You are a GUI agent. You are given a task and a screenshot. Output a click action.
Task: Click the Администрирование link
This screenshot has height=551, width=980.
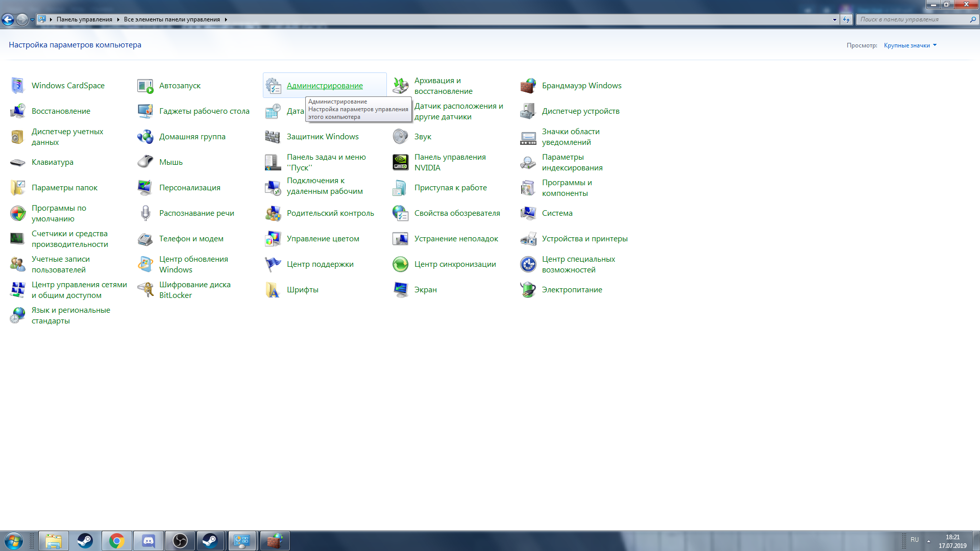[325, 86]
